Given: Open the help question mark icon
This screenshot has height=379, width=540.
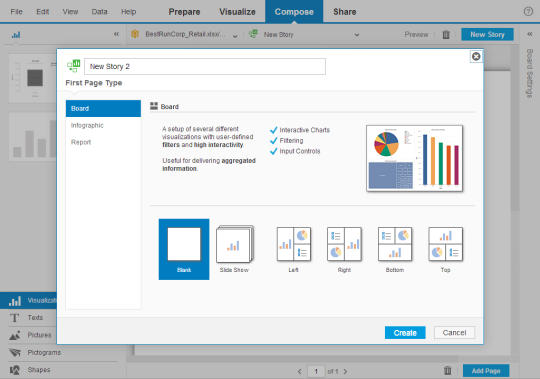Looking at the screenshot, I should point(528,11).
